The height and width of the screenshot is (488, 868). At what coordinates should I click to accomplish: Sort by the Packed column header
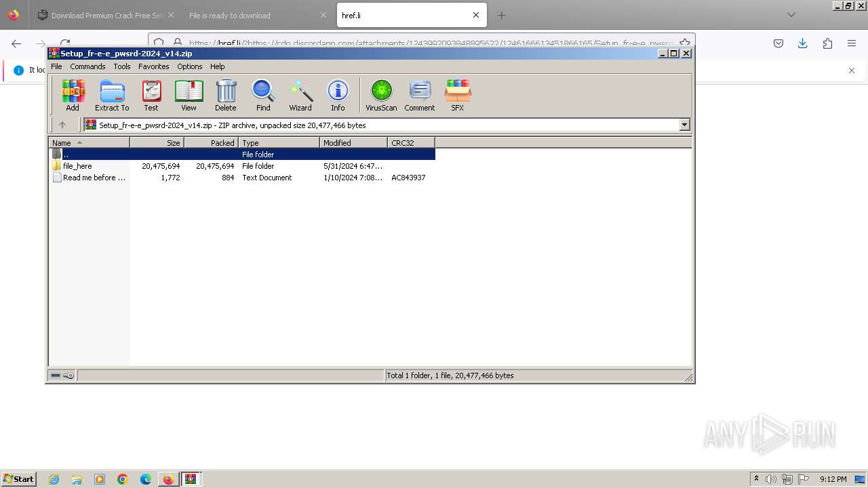point(211,142)
